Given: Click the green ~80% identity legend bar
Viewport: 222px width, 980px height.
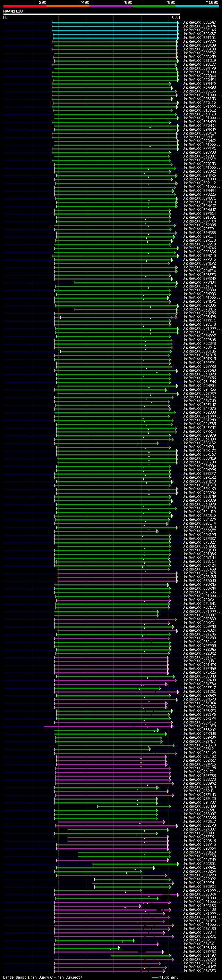Looking at the screenshot, I should coord(154,6).
